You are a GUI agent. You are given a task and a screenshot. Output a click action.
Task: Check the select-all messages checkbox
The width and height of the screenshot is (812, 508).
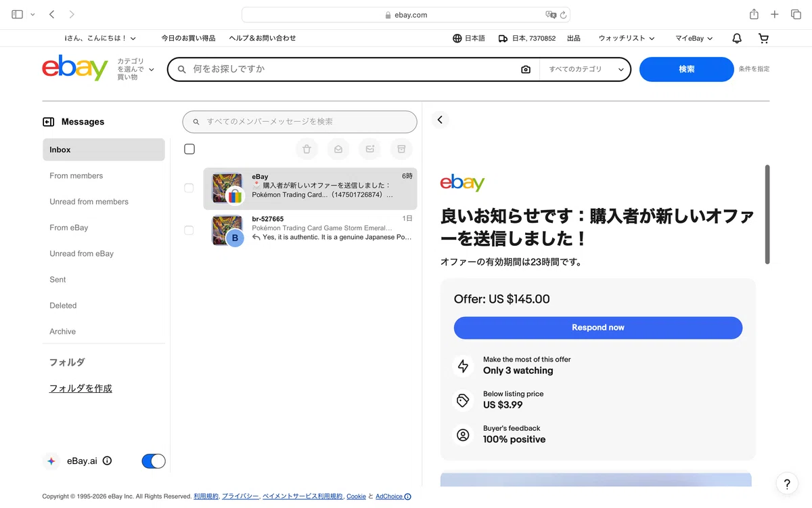pyautogui.click(x=189, y=149)
